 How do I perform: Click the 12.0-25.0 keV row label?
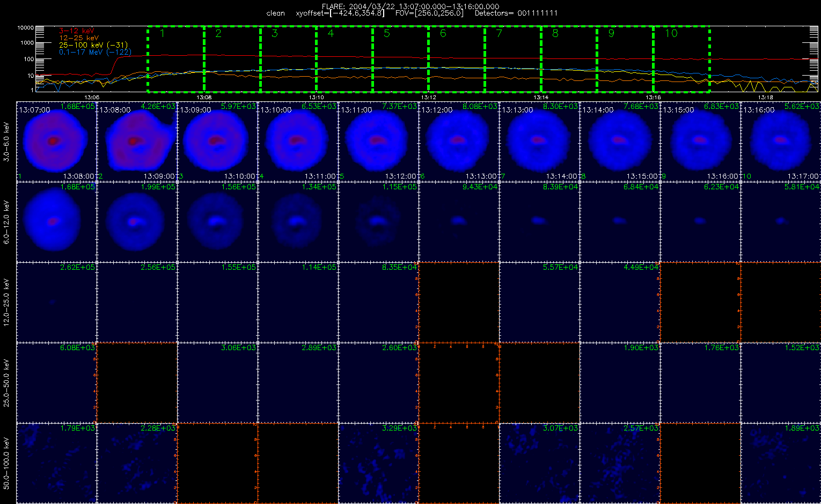[6, 302]
